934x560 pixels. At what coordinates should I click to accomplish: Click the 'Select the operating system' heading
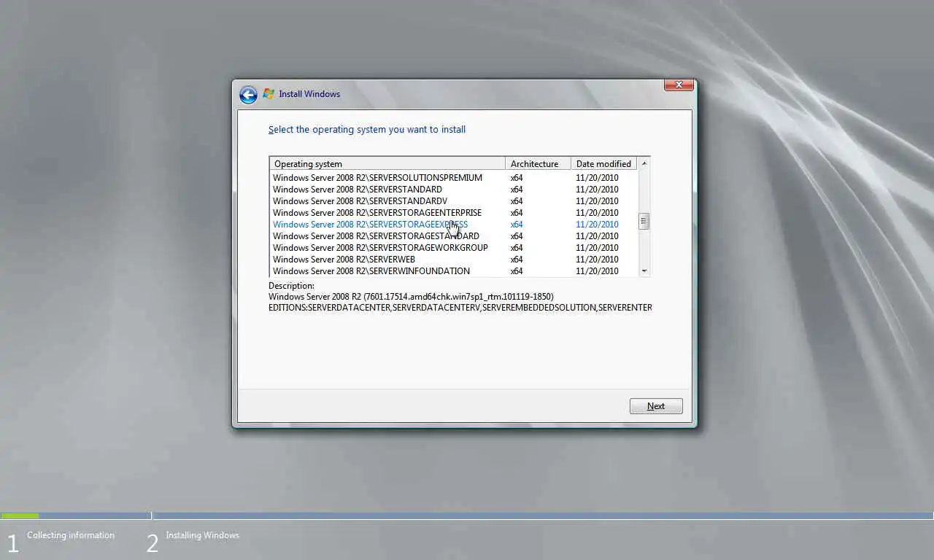pyautogui.click(x=367, y=130)
